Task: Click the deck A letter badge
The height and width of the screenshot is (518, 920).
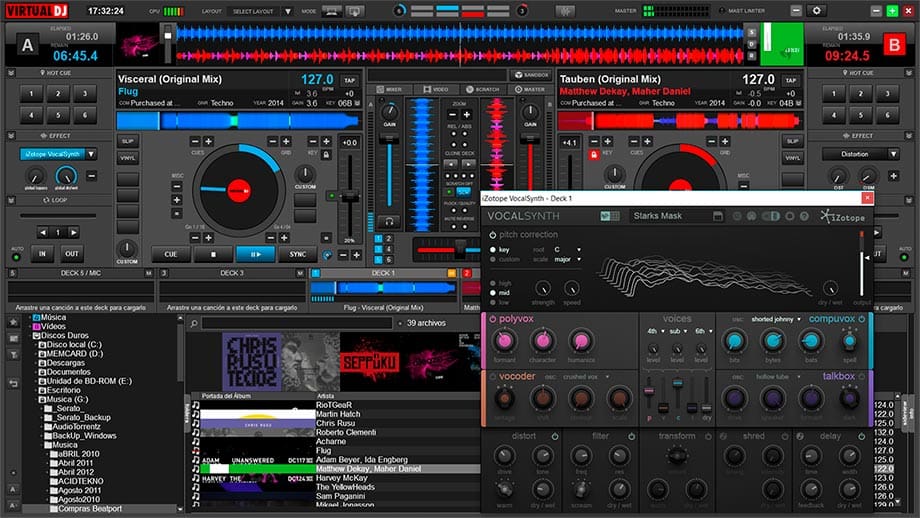Action: tap(27, 45)
